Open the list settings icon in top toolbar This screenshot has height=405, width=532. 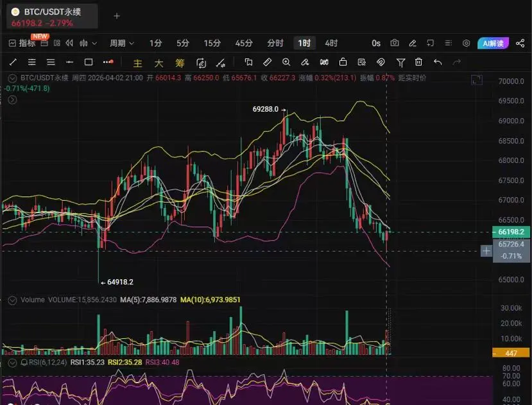[448, 43]
